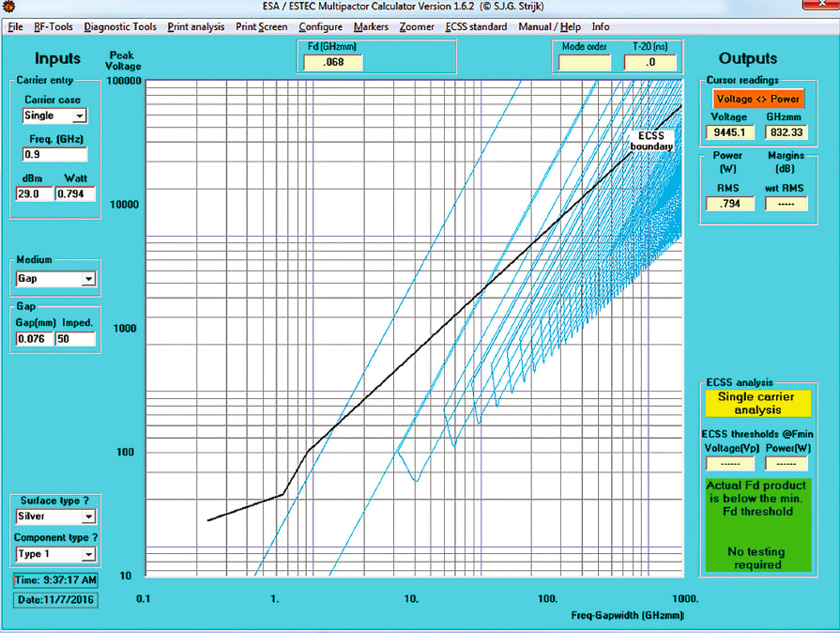Image resolution: width=840 pixels, height=633 pixels.
Task: Click the Time 9:37:17 AM display
Action: (55, 580)
